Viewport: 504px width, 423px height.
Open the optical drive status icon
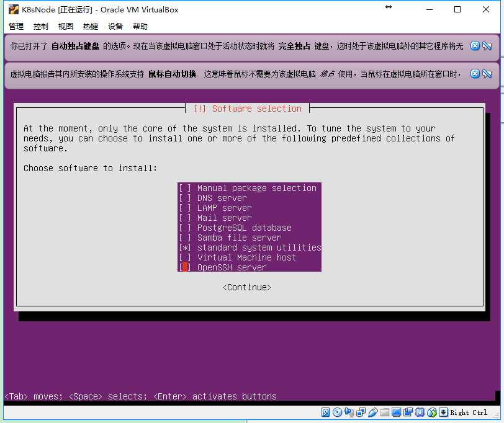(337, 412)
